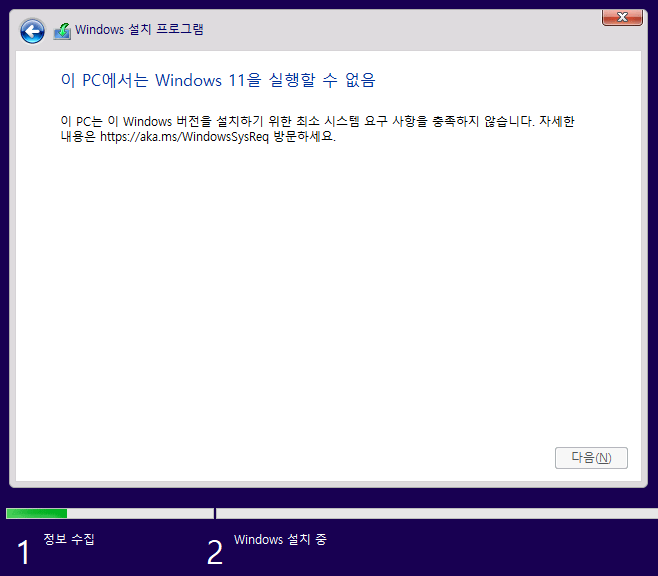Image resolution: width=658 pixels, height=576 pixels.
Task: Click the minimum system requirements message text
Action: pos(317,129)
